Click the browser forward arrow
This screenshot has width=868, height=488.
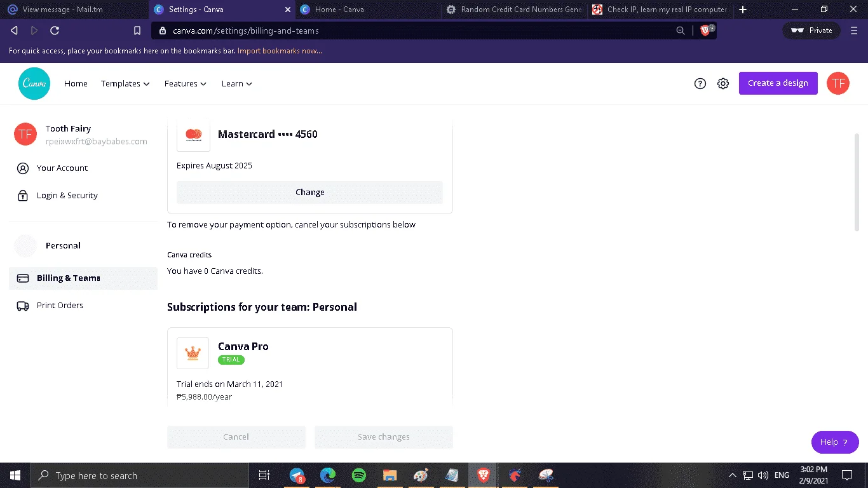coord(34,30)
